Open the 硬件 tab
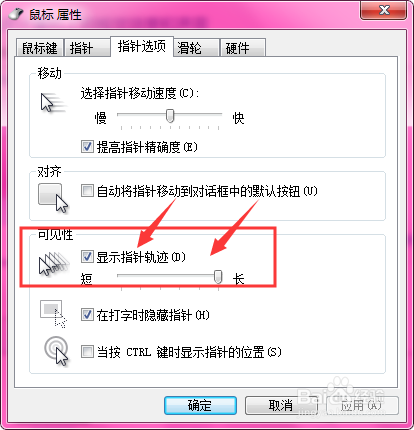Screen dimensions: 414x430 (243, 48)
